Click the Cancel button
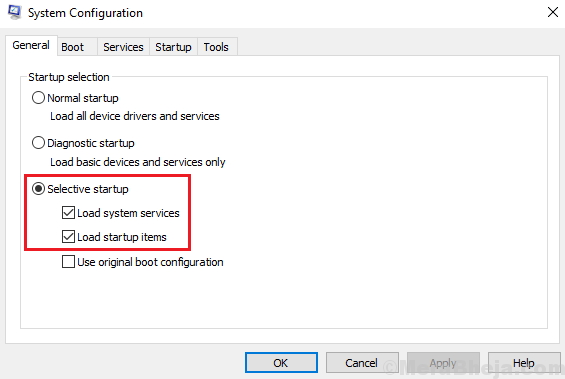 (x=362, y=362)
